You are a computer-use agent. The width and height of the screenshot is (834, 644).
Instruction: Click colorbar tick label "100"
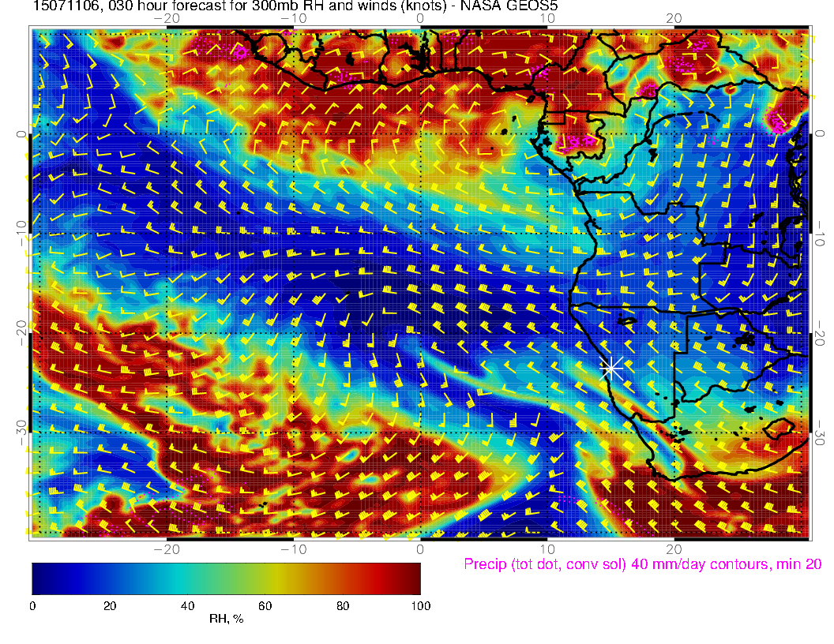419,605
